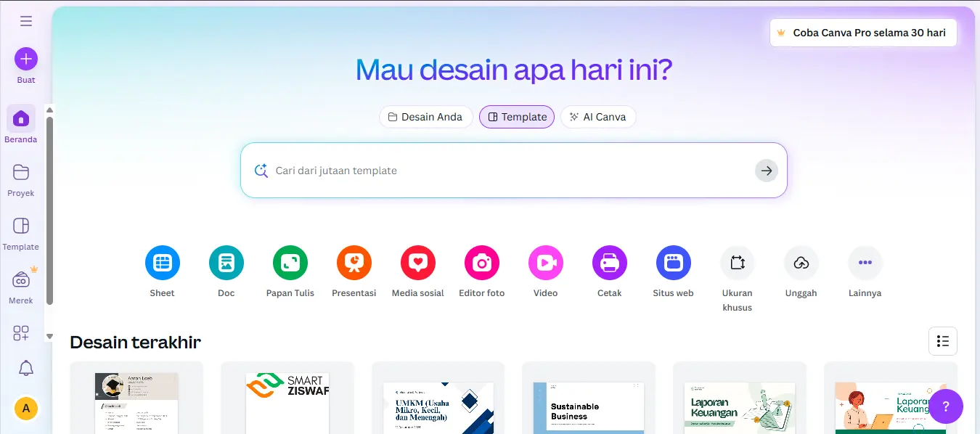Select the Desain Anda tab

point(426,117)
